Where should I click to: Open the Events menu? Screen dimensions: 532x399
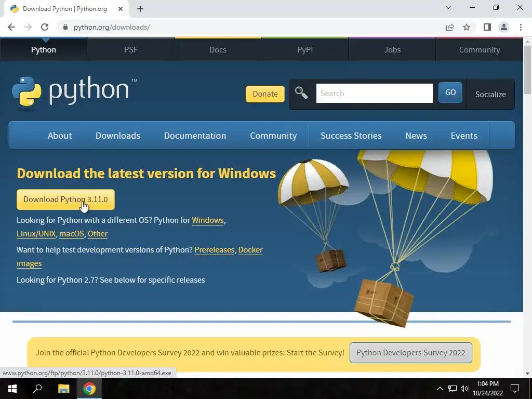click(x=464, y=136)
